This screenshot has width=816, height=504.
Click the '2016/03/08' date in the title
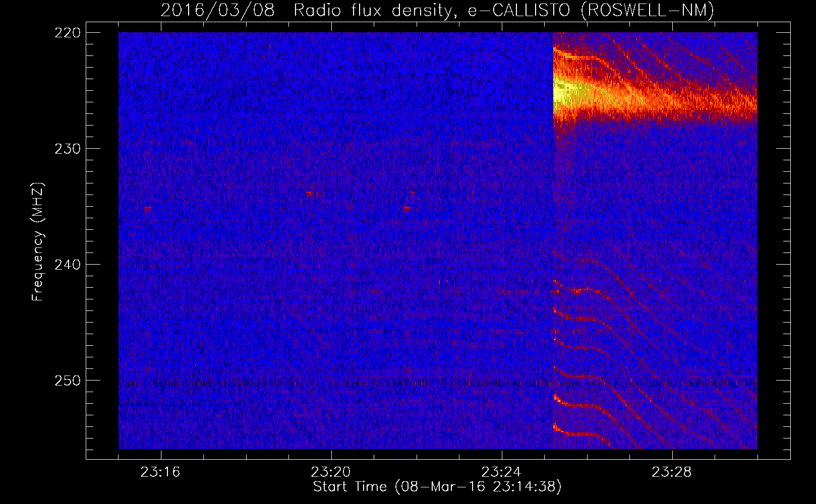tap(218, 10)
